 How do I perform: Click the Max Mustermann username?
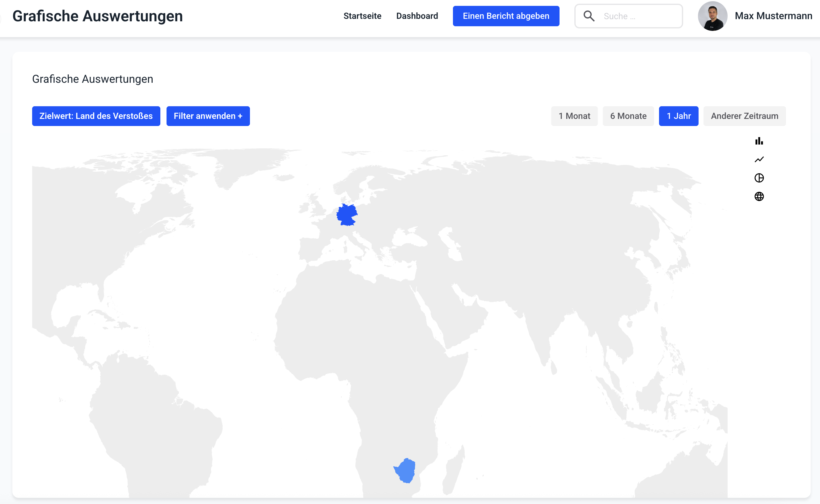tap(773, 16)
